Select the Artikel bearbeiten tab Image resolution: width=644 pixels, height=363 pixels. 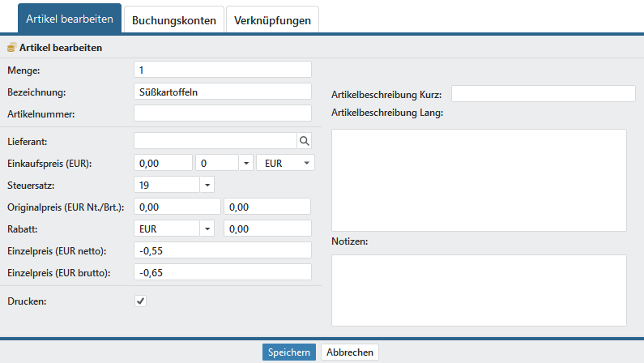(69, 19)
